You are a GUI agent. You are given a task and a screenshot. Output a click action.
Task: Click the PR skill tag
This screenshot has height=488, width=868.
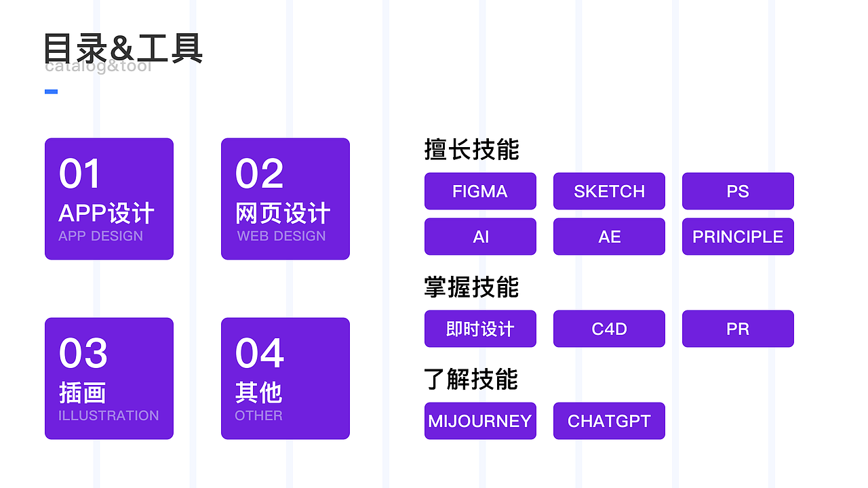738,329
